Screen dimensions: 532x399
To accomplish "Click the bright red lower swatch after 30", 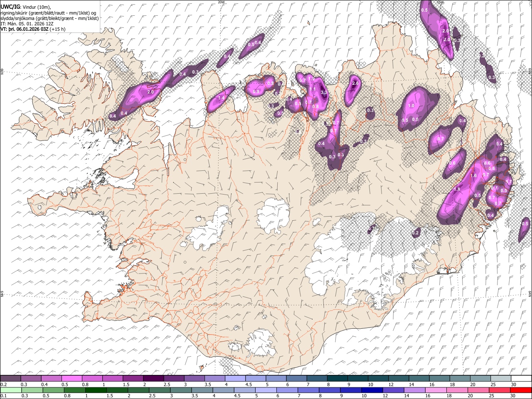I will [x=520, y=390].
